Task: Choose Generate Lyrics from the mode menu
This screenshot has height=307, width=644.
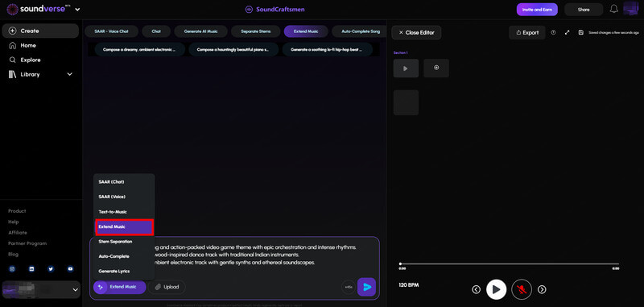Action: [124, 272]
